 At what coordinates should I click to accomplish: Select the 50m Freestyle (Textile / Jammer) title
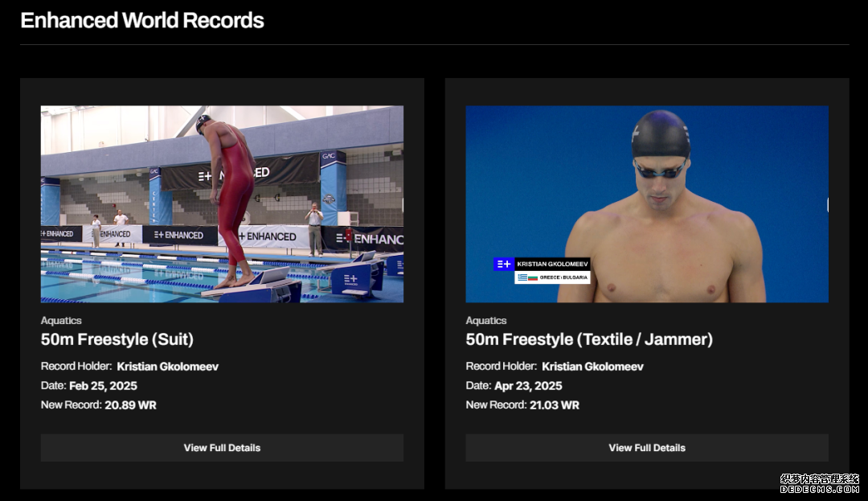(589, 339)
